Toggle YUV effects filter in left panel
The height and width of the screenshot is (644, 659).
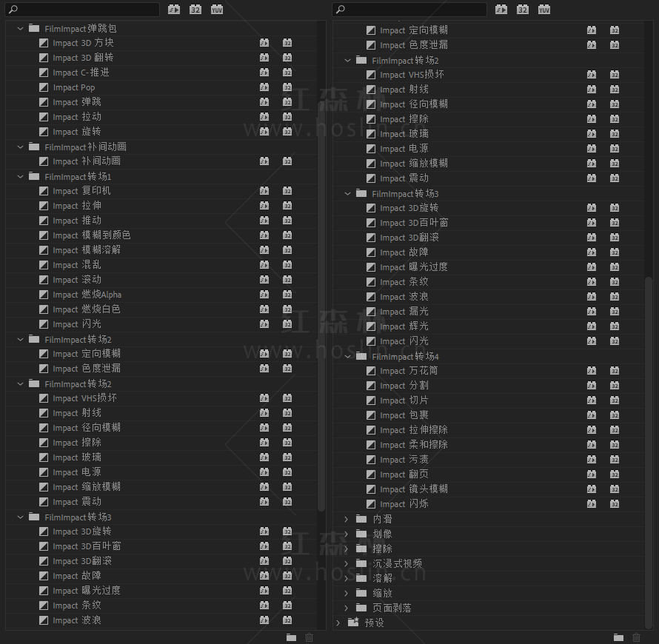[x=217, y=10]
